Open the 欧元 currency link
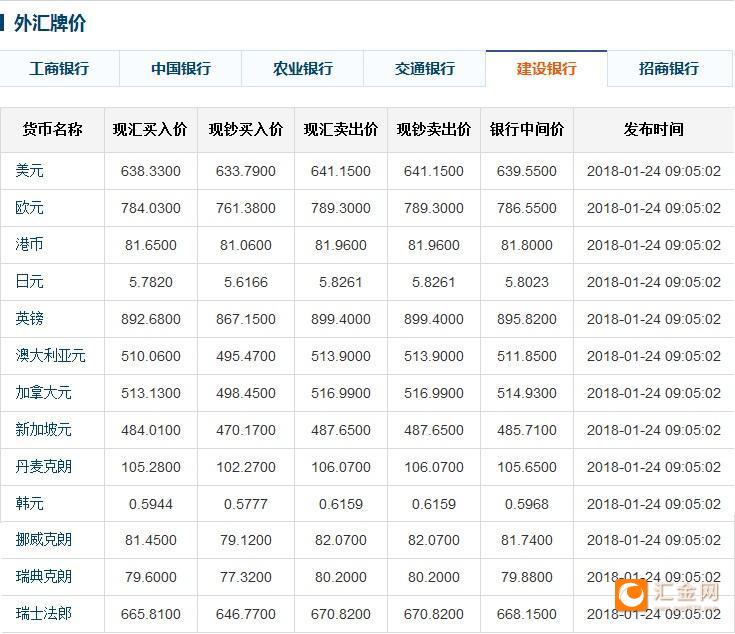 [30, 208]
